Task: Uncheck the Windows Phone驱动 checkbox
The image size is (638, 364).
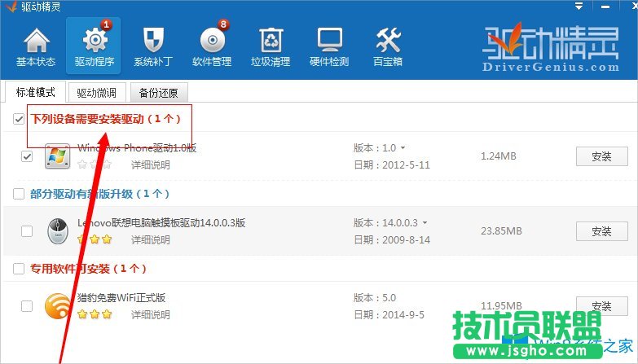Action: click(27, 156)
